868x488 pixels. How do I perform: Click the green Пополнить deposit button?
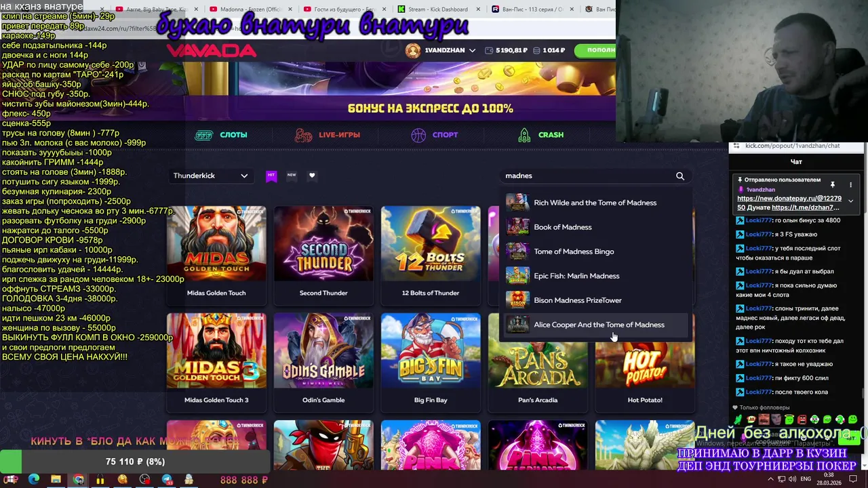click(x=595, y=50)
